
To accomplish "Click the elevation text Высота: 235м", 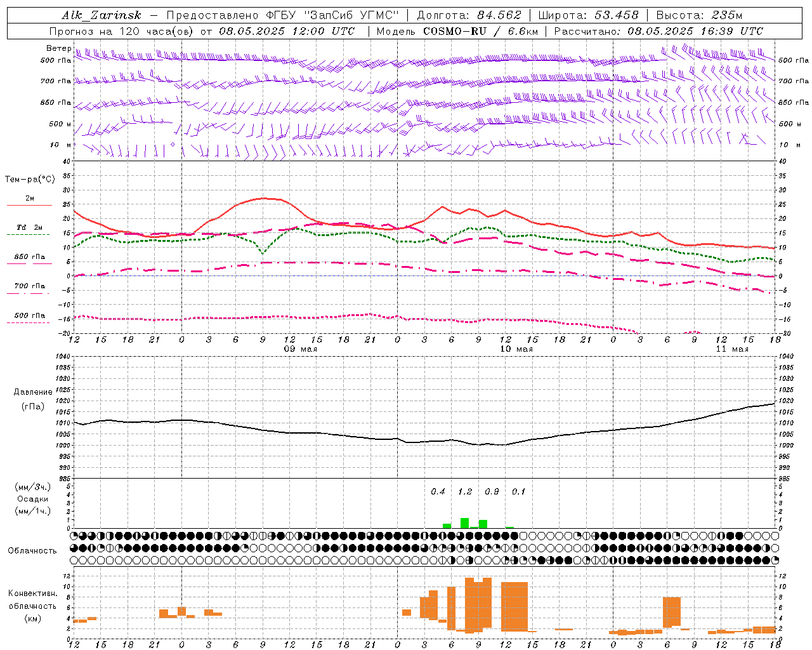I will pyautogui.click(x=699, y=15).
